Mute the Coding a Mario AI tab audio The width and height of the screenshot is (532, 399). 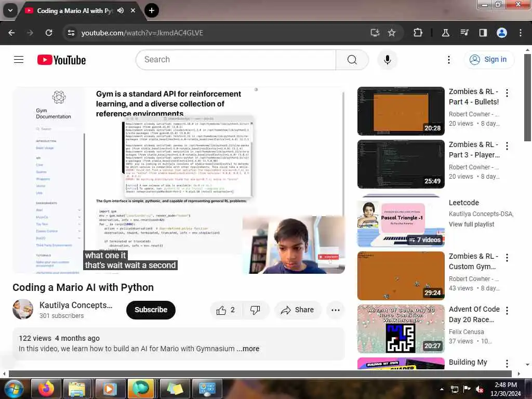tap(121, 10)
